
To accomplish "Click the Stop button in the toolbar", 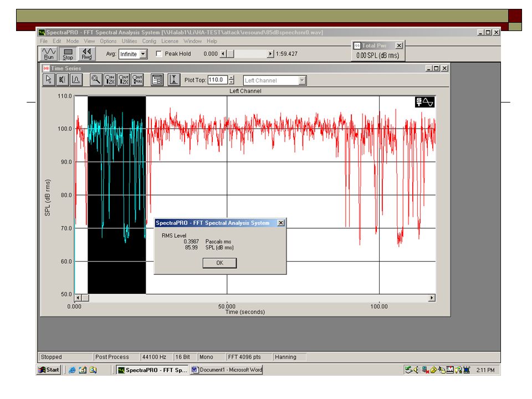I will pos(68,54).
